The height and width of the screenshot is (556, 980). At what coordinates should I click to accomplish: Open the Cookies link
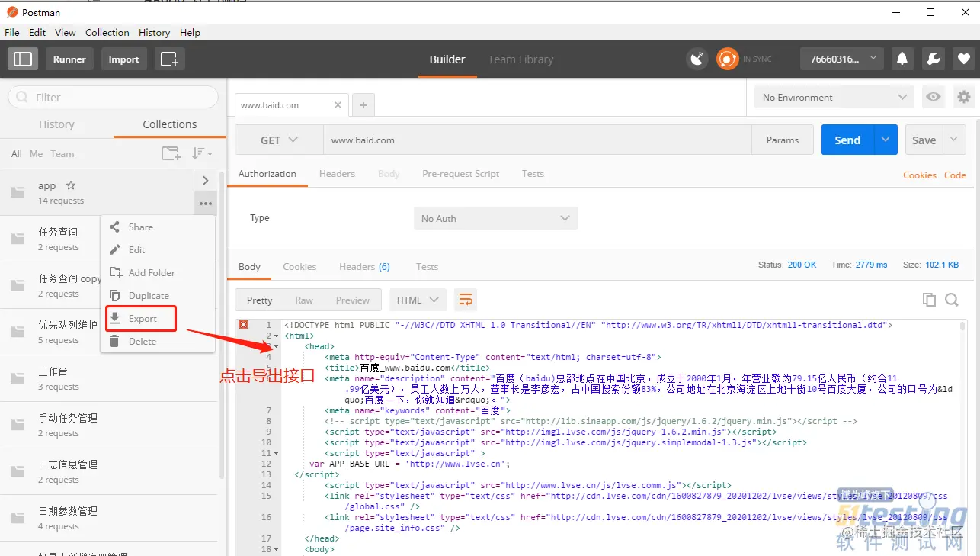coord(920,175)
